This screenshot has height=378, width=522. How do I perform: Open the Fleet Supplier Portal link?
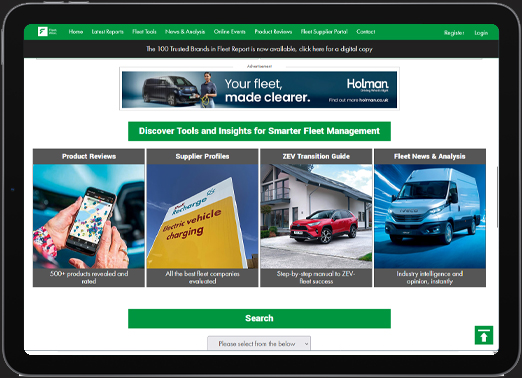324,32
